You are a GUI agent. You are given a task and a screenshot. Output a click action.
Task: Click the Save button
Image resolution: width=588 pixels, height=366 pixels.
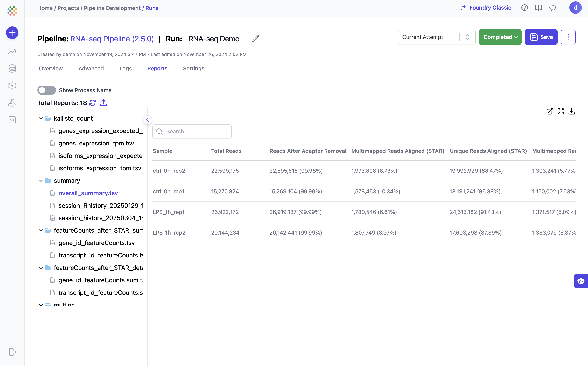(x=541, y=37)
